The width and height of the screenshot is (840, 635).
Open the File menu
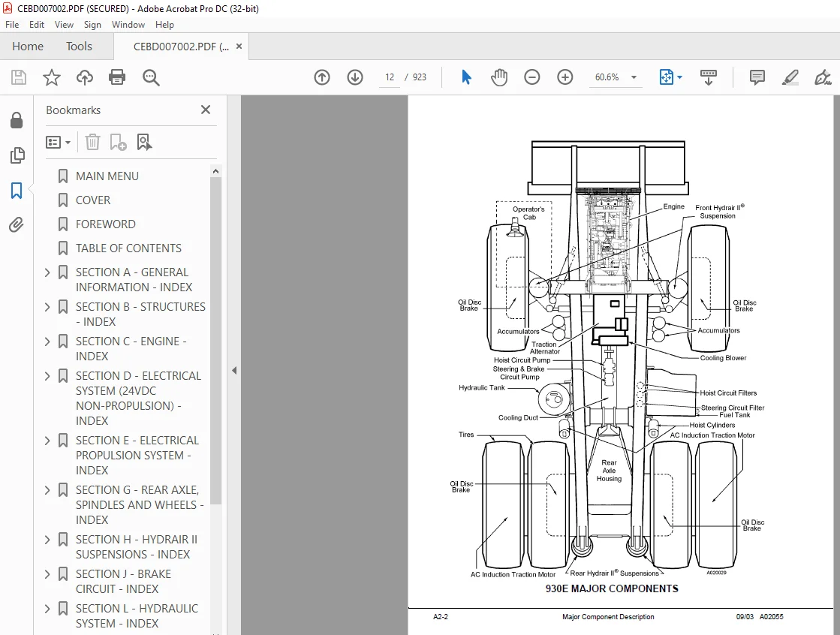12,25
